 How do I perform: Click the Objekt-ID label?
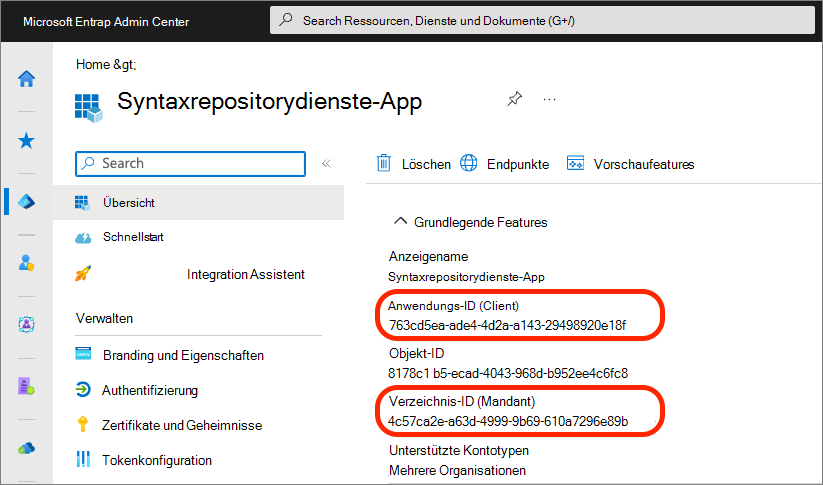pyautogui.click(x=417, y=353)
